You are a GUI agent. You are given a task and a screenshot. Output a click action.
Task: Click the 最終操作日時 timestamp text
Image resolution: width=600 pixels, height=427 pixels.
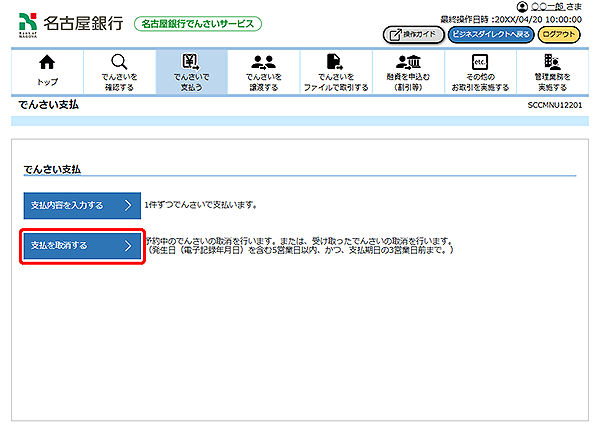tap(510, 19)
